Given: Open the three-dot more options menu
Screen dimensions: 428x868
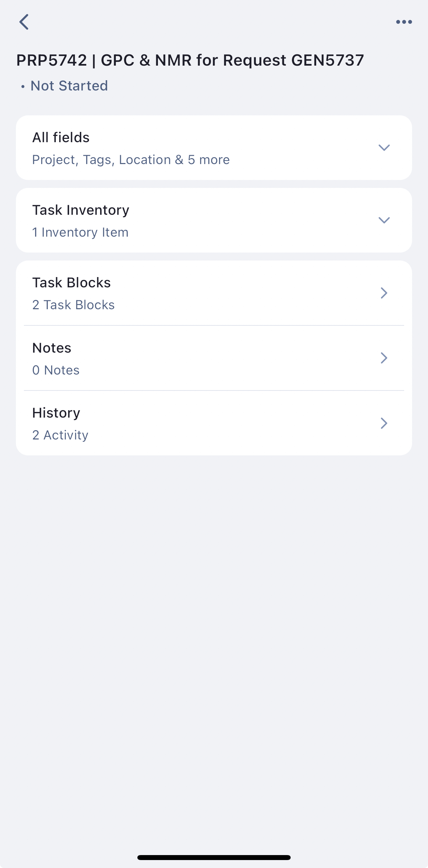Looking at the screenshot, I should coord(404,22).
